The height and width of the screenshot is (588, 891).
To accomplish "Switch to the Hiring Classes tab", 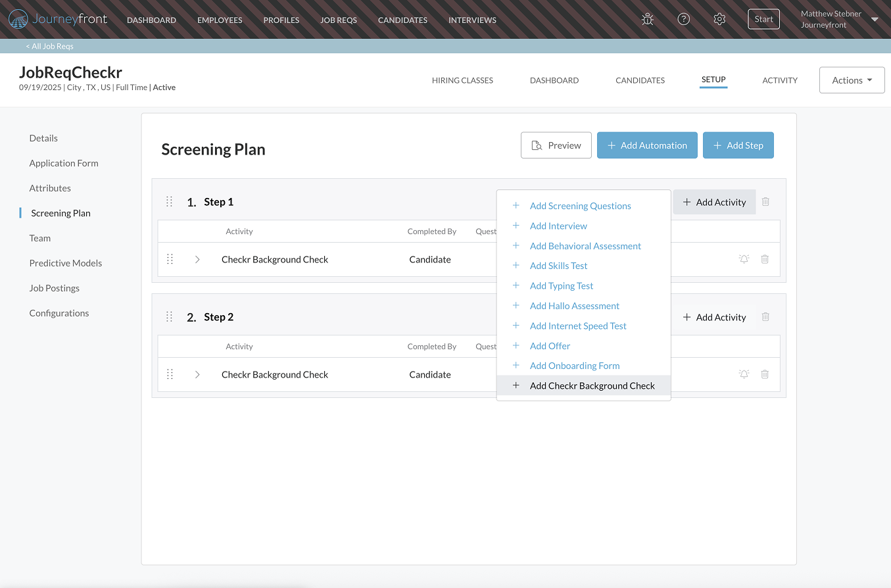I will tap(462, 80).
